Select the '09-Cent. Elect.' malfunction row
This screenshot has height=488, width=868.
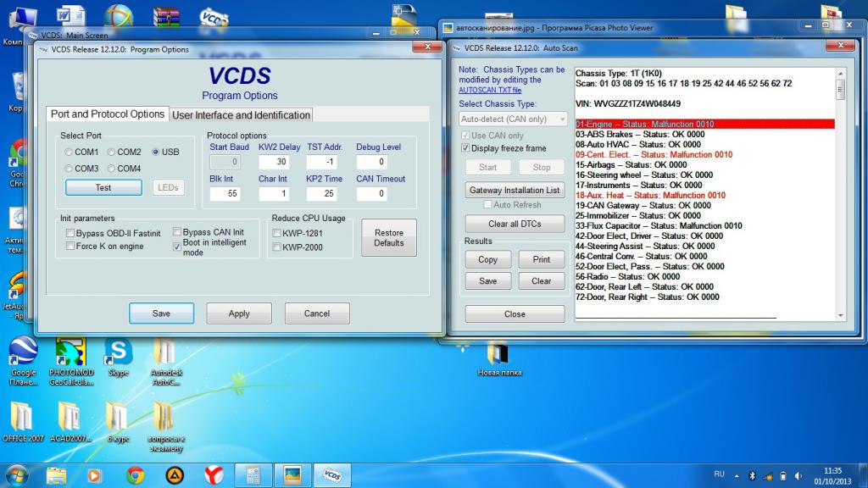[x=654, y=154]
